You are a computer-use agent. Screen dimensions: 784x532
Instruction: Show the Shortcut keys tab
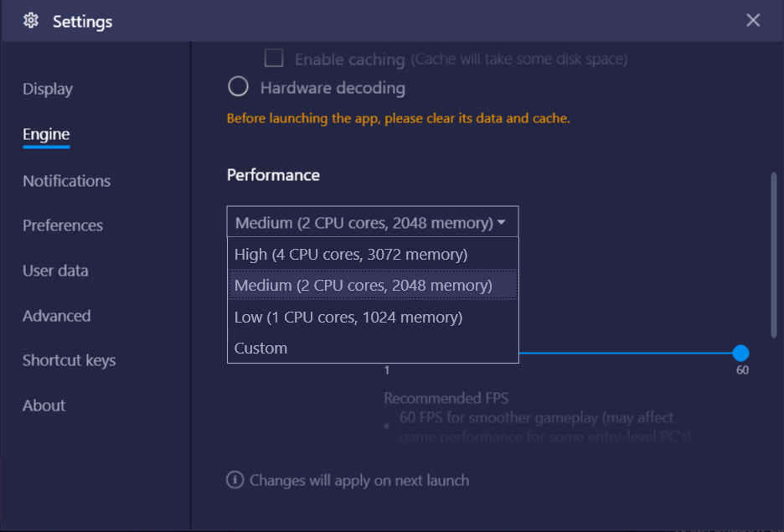(69, 360)
